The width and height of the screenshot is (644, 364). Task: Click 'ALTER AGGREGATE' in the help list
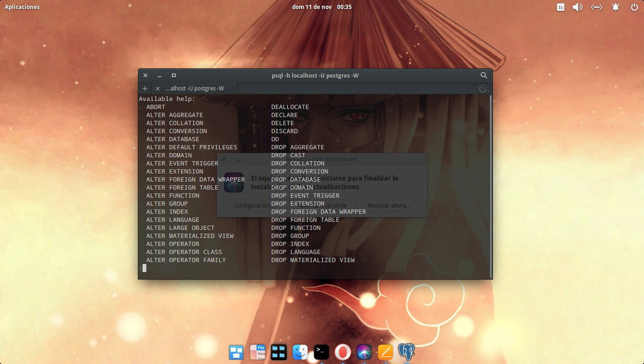pos(175,115)
